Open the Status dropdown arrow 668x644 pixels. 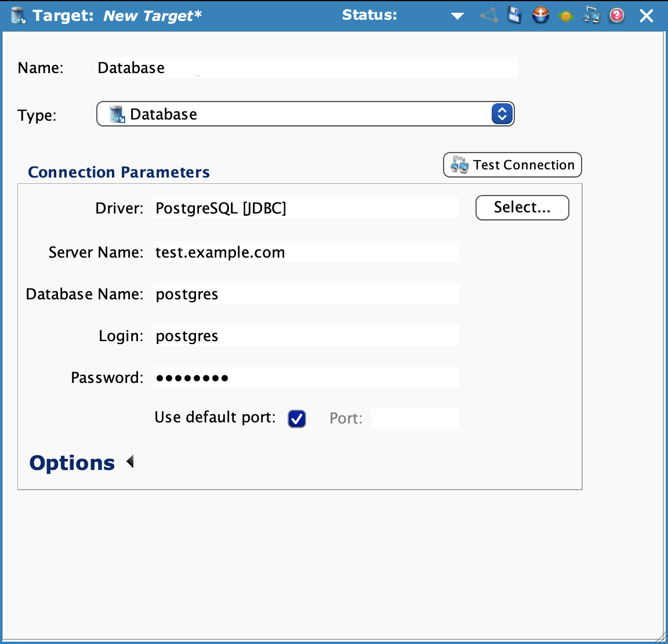point(458,16)
